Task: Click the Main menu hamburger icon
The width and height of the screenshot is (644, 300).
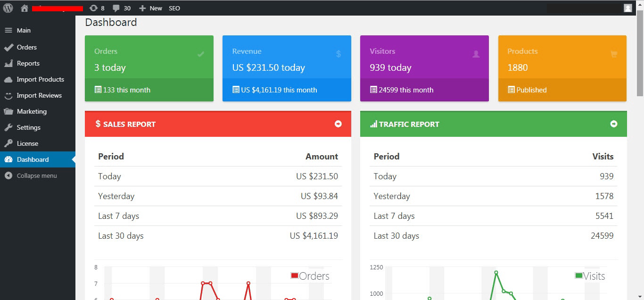Action: [x=8, y=30]
